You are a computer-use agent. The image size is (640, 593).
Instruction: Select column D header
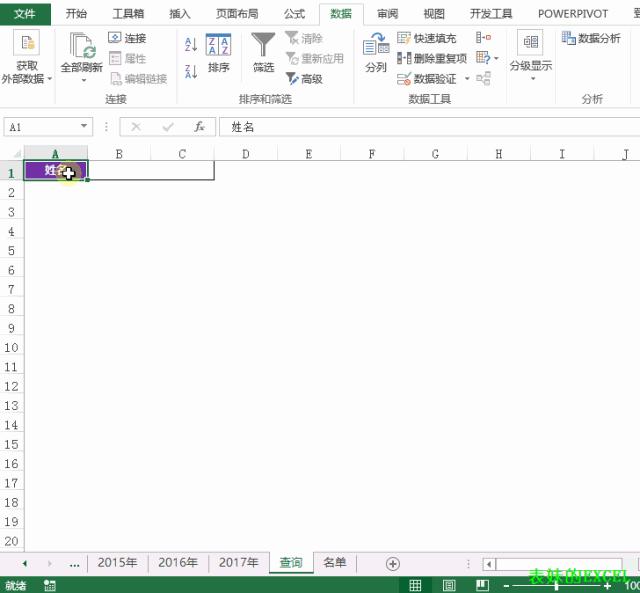point(246,154)
